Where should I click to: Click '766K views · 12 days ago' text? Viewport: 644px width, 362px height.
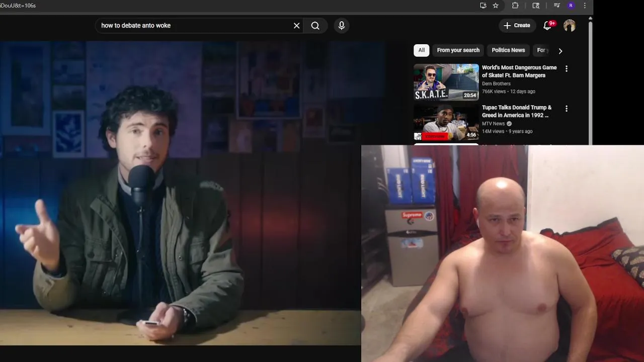tap(508, 92)
